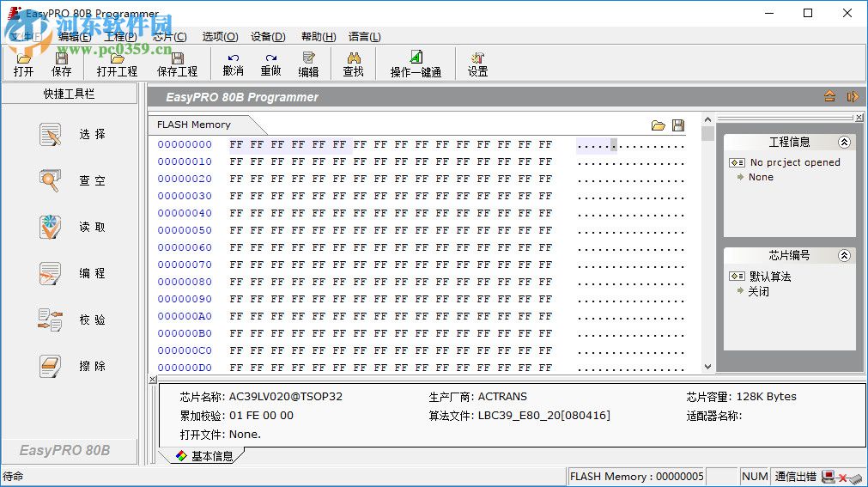Click the up-arrow icon in the EasyPRO header bar

click(829, 96)
